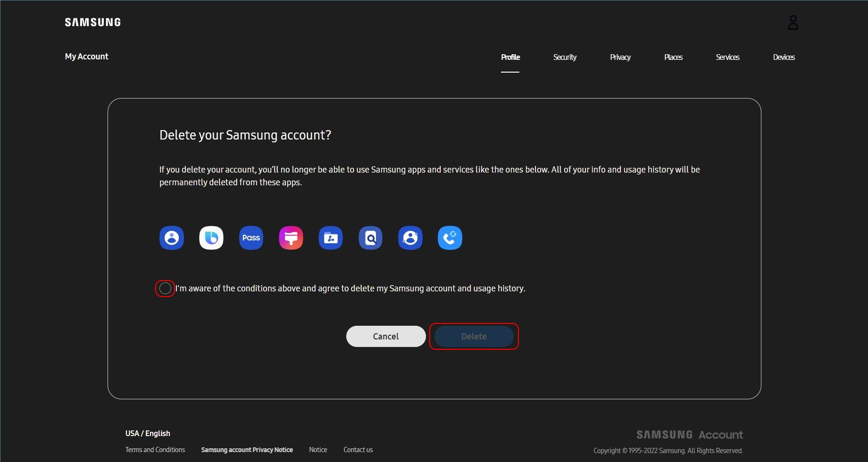Click the Contact us footer link
Screen dimensions: 868x462
[x=358, y=450]
